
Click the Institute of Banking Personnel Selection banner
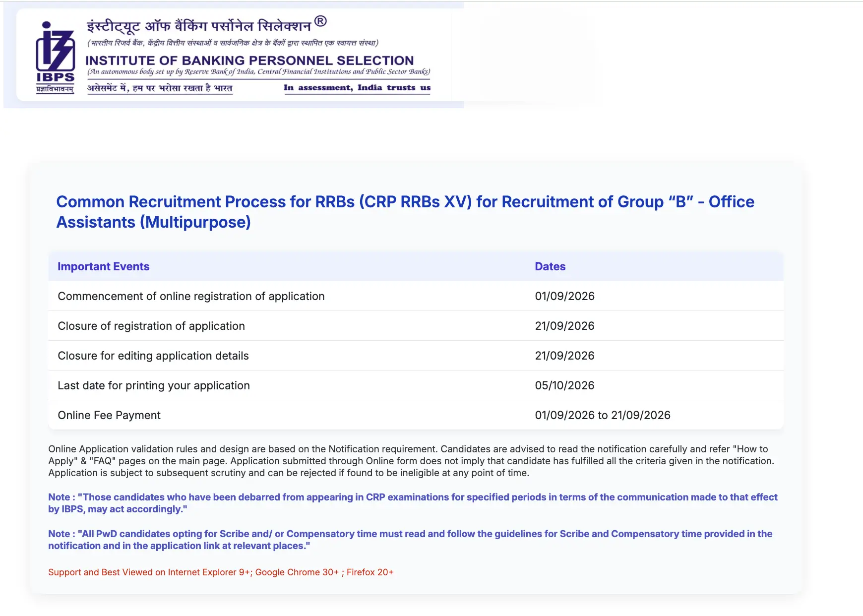[234, 55]
